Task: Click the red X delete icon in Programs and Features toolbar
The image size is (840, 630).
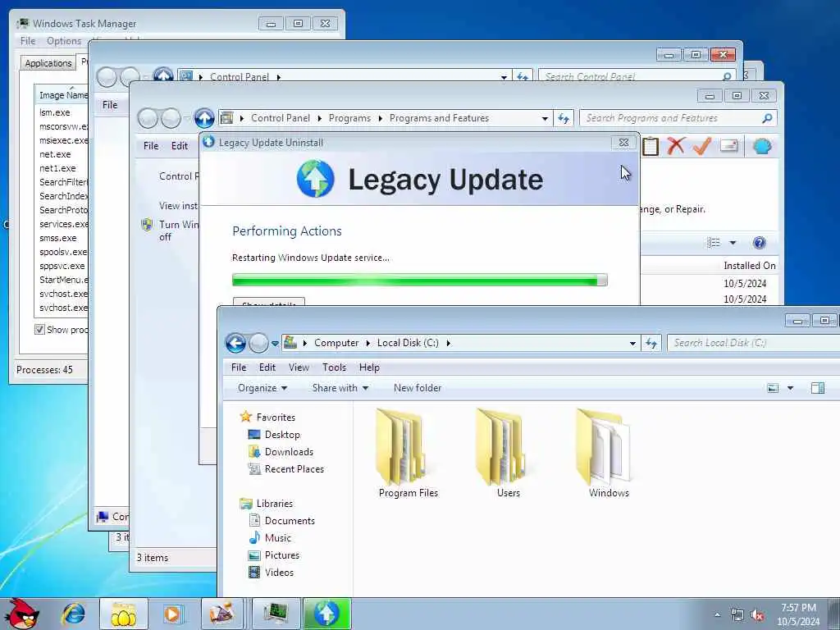Action: coord(676,145)
